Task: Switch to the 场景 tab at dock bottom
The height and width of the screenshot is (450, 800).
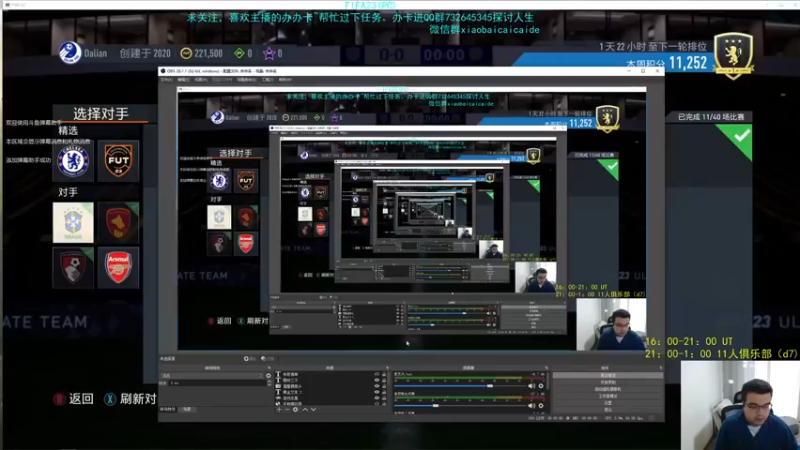Action: tap(187, 409)
